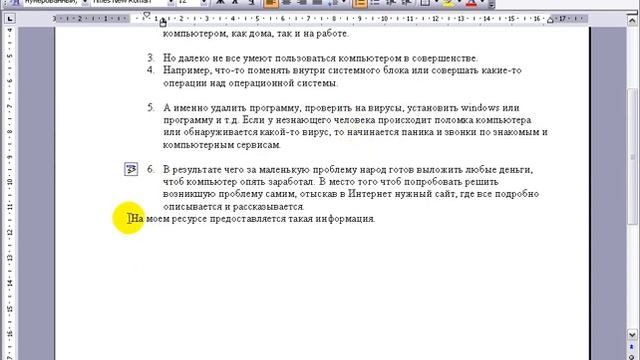
Task: Click the word "windows" in item 5
Action: coord(480,108)
